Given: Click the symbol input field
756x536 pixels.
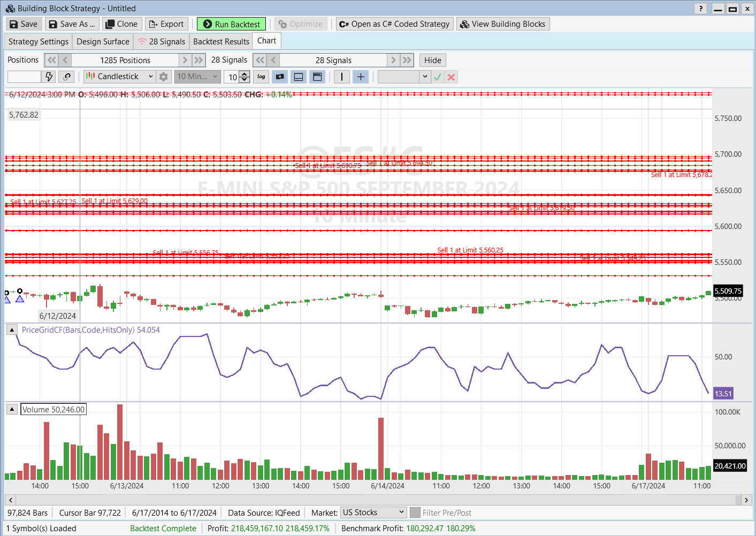Looking at the screenshot, I should coord(24,76).
